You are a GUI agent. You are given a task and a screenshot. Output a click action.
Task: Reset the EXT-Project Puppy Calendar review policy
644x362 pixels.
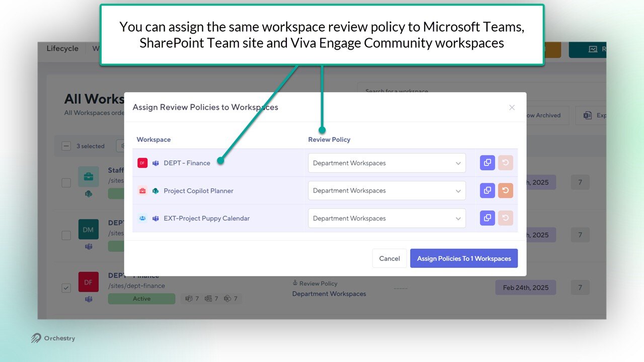pos(506,218)
